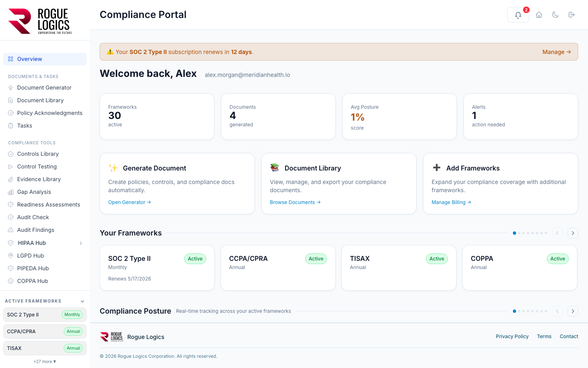Viewport: 588px width, 368px height.
Task: Expand the +27 more frameworks list
Action: coord(45,361)
